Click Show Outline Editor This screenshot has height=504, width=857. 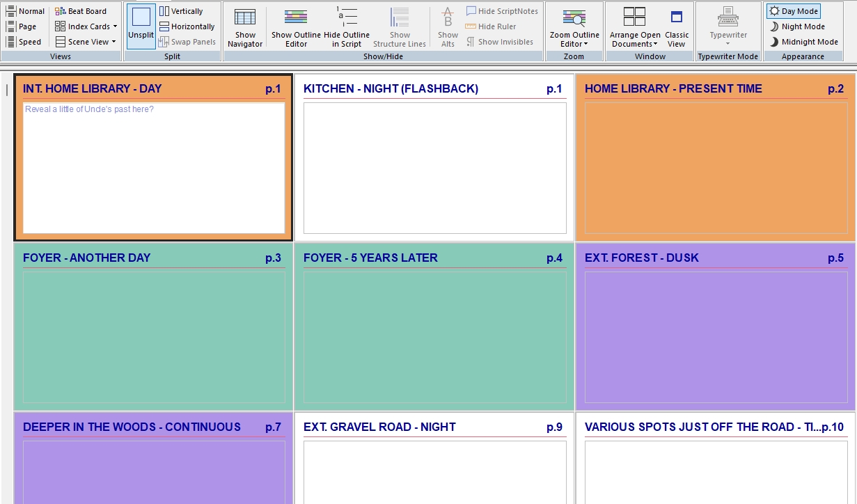pos(295,28)
